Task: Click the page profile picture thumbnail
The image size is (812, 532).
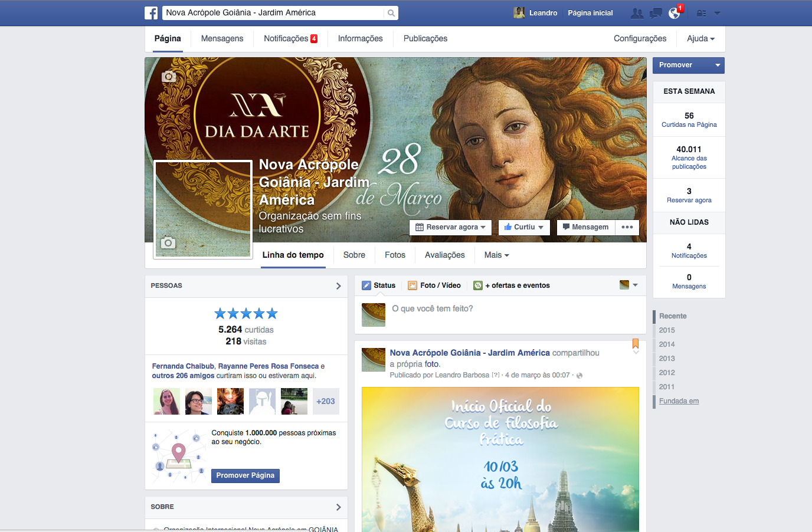Action: (x=203, y=209)
